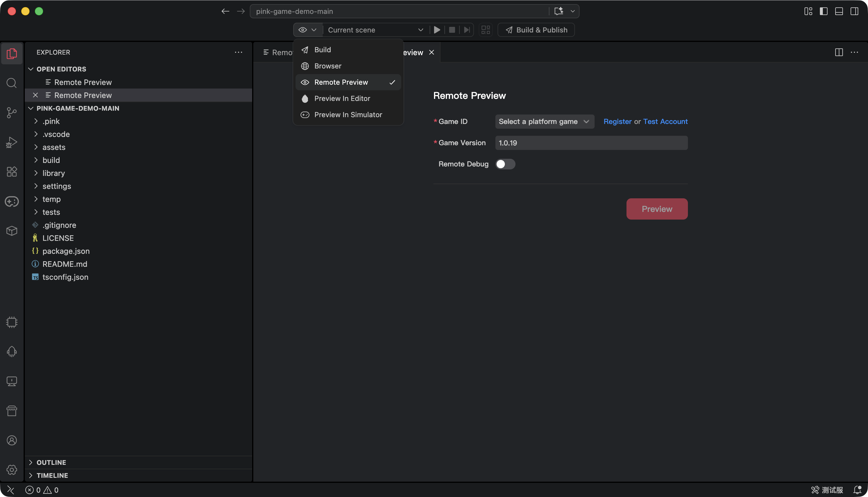This screenshot has height=497, width=868.
Task: Click the Step forward button in toolbar
Action: pyautogui.click(x=467, y=30)
